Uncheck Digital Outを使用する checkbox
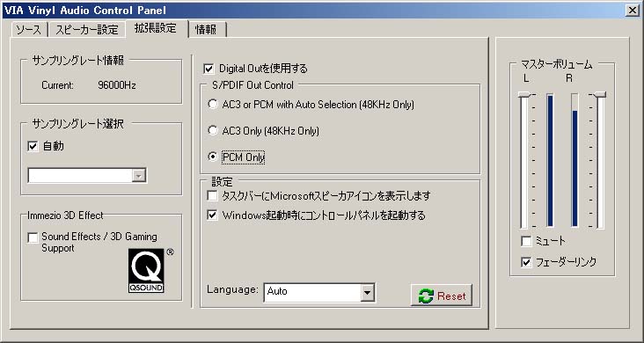Image resolution: width=644 pixels, height=343 pixels. [x=209, y=69]
